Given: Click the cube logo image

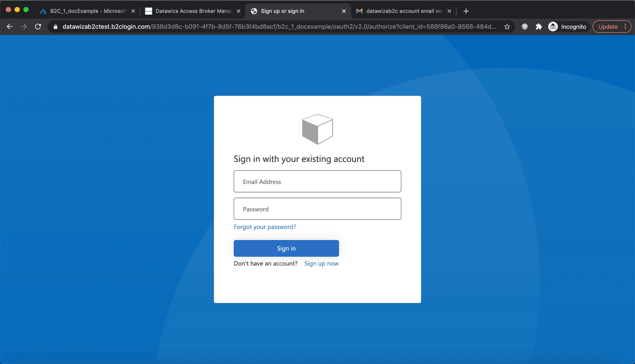Looking at the screenshot, I should click(x=317, y=129).
